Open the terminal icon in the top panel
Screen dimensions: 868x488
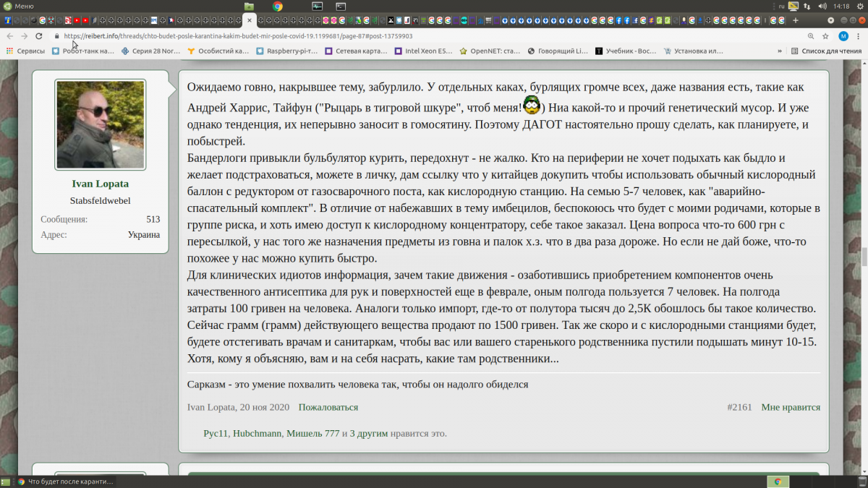pos(340,6)
